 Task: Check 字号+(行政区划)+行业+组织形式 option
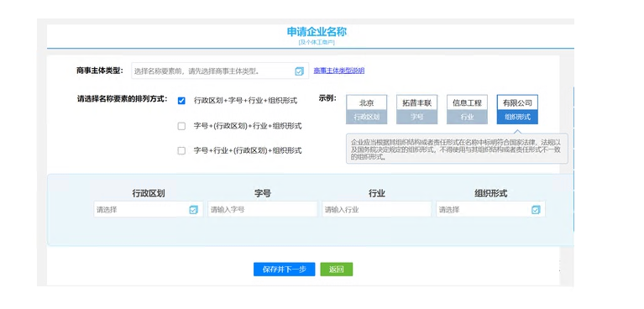tap(181, 126)
